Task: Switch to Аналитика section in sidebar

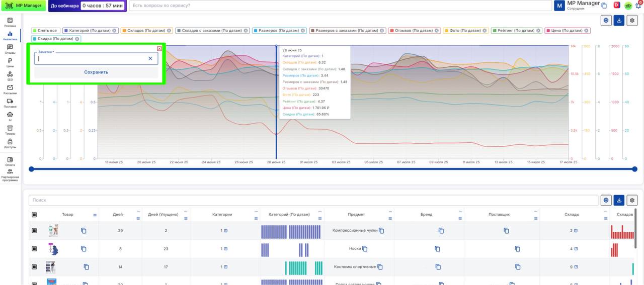Action: pos(10,36)
